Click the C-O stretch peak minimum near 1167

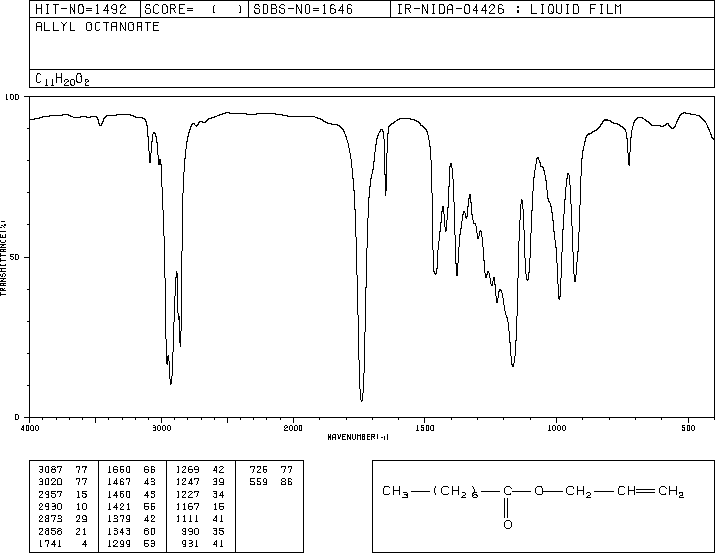click(513, 365)
